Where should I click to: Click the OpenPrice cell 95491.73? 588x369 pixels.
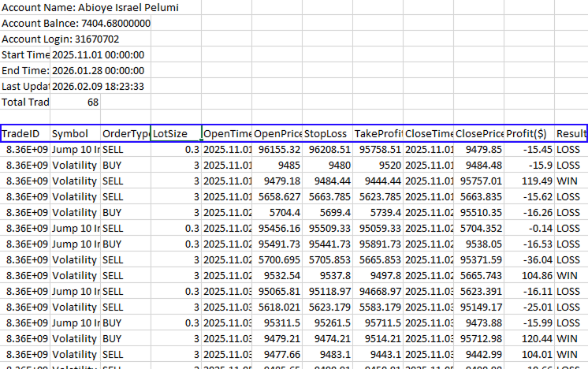coord(277,244)
